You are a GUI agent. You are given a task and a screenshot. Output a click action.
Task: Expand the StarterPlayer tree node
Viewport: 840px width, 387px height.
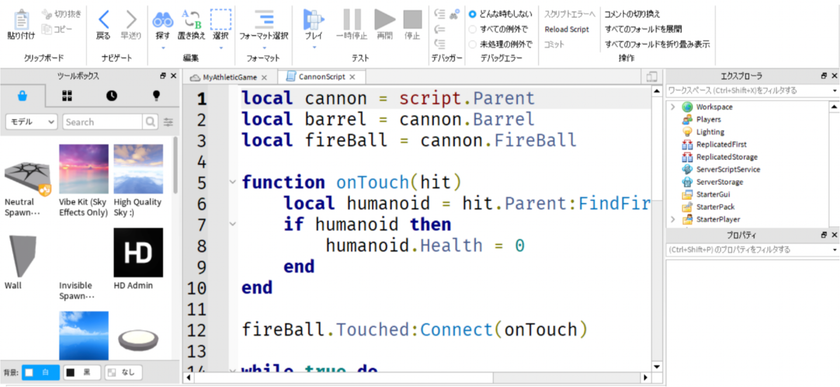673,219
